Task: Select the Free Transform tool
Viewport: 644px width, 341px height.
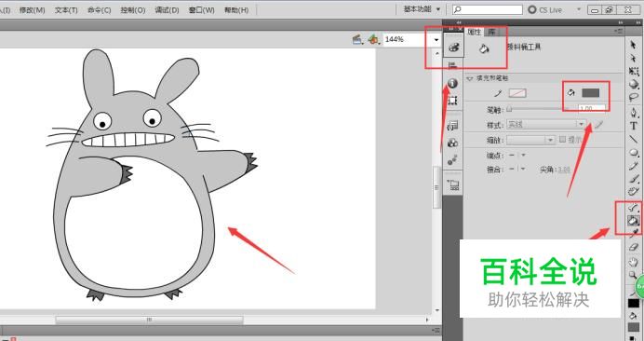Action: coord(634,71)
